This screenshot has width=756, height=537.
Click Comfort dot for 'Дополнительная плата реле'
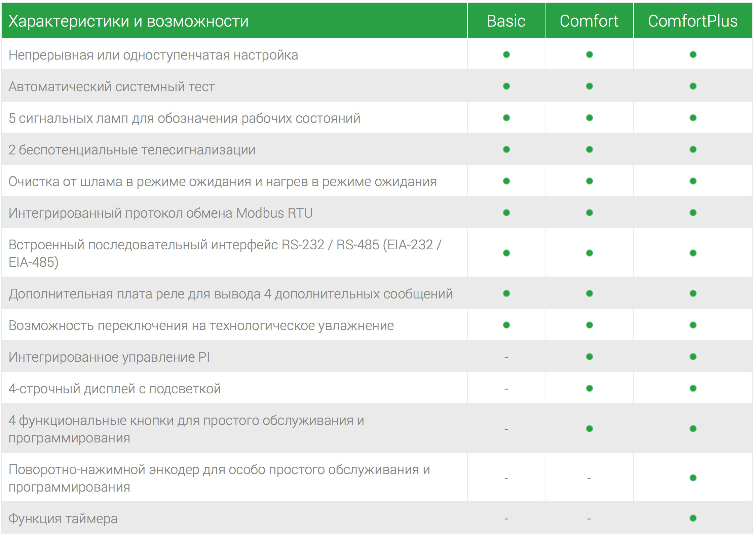590,293
